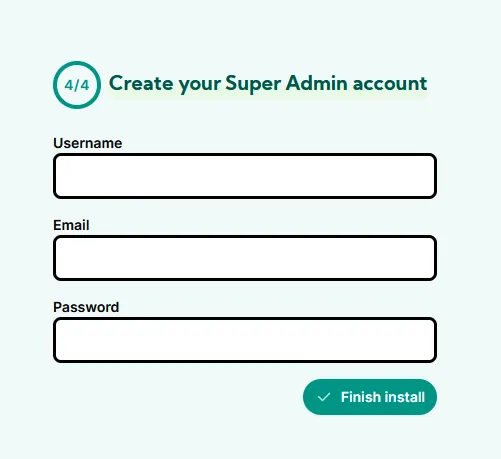The image size is (501, 459).
Task: Select the step 4 of 4 indicator
Action: (77, 85)
